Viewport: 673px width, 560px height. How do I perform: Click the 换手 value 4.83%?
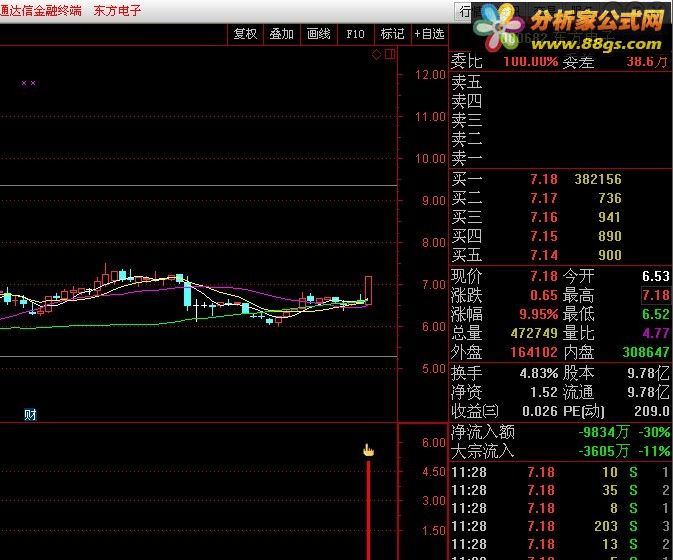(539, 373)
